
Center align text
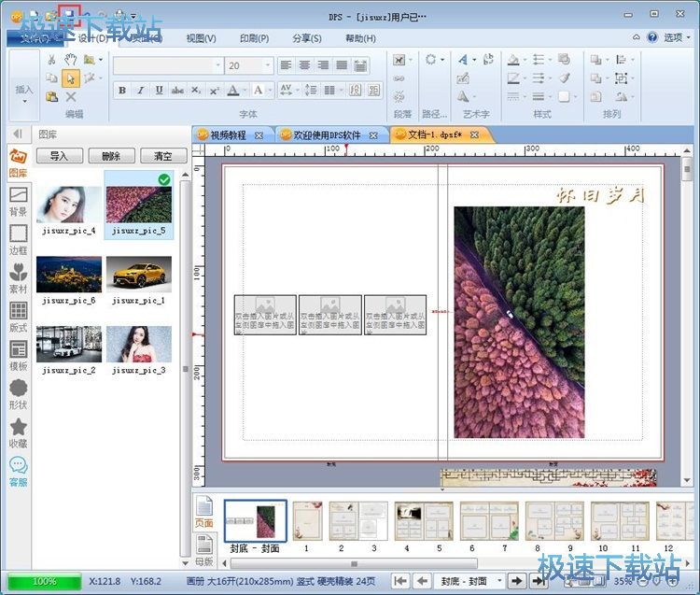coord(304,65)
